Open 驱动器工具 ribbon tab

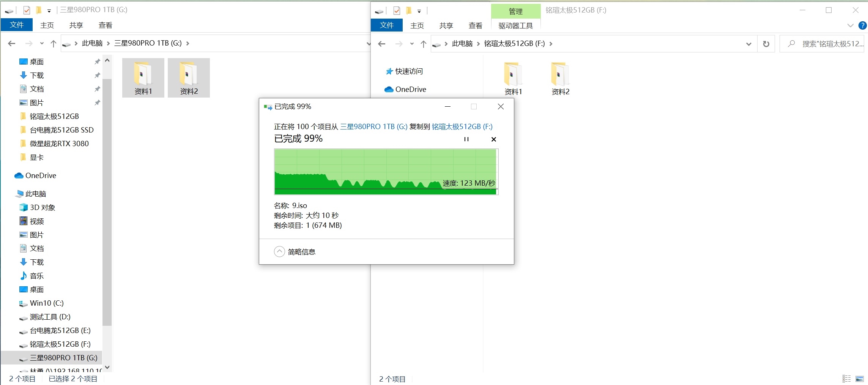tap(516, 25)
